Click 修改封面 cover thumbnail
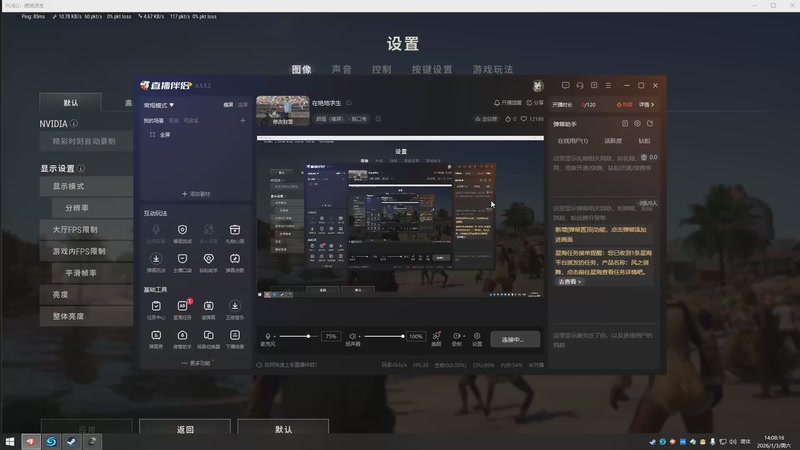 point(283,111)
